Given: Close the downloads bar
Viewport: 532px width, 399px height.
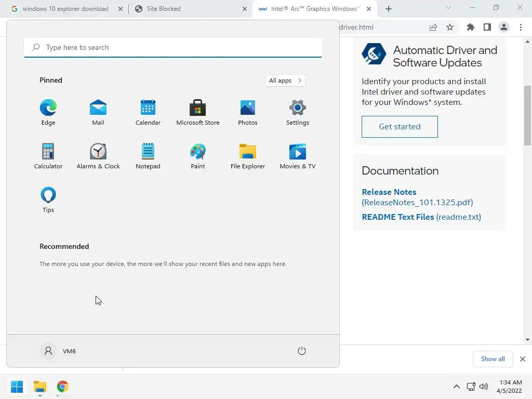Looking at the screenshot, I should pos(523,359).
